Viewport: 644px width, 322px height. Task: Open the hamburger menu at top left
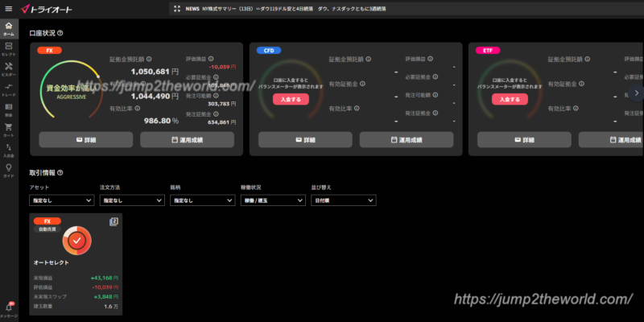point(8,9)
